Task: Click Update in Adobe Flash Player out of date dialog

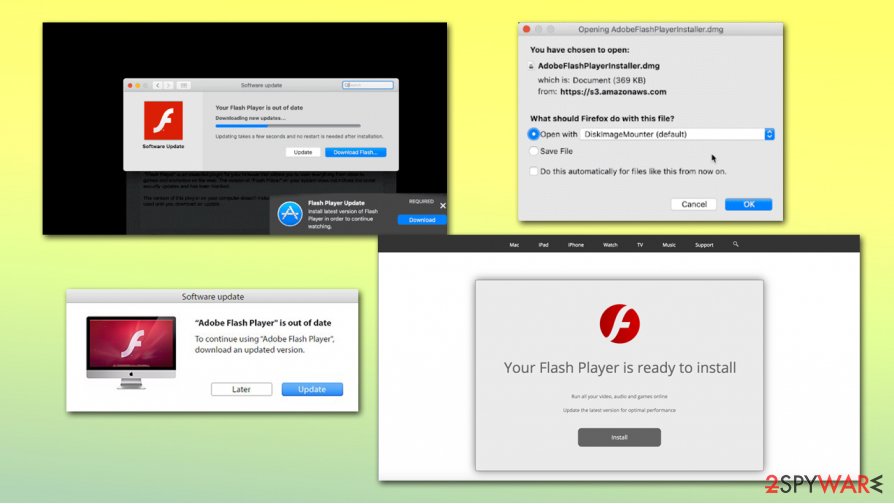Action: [312, 389]
